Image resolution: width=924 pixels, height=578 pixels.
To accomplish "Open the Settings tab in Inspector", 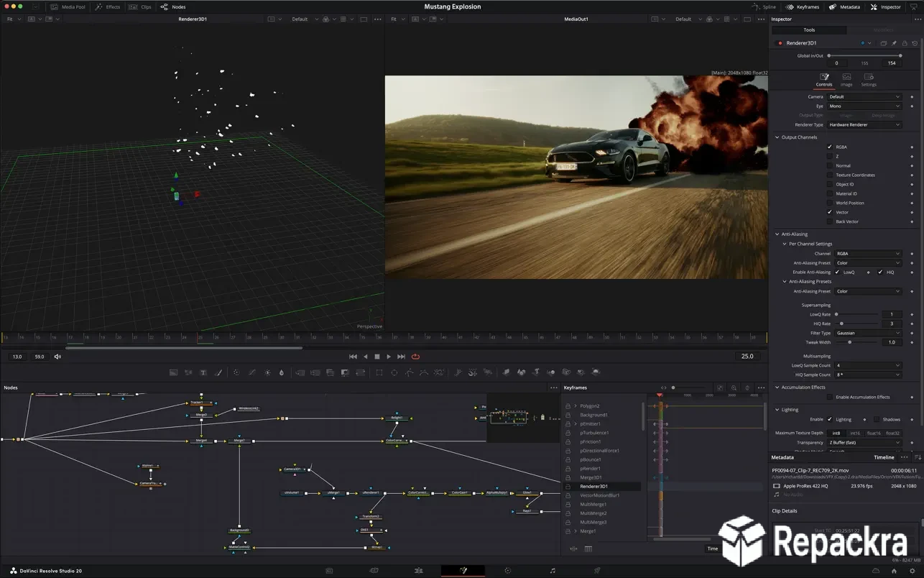I will click(869, 80).
